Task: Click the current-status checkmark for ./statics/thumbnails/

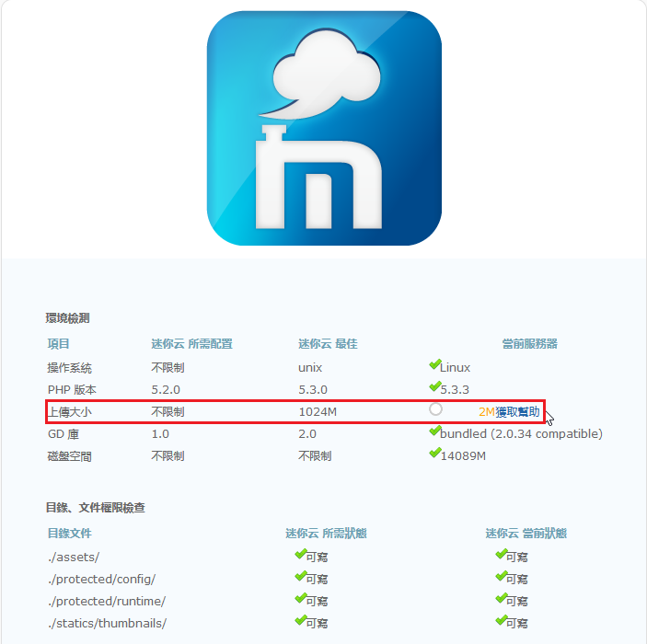Action: click(502, 620)
